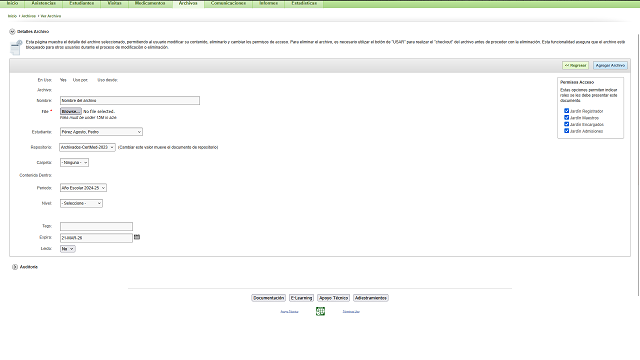640x360 pixels.
Task: Open the Visitas tab
Action: click(114, 3)
